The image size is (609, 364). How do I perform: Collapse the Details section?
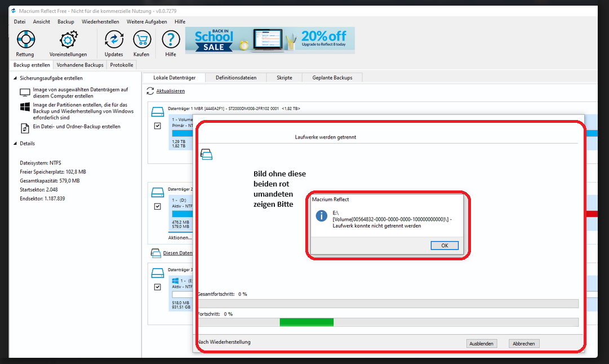pyautogui.click(x=15, y=143)
